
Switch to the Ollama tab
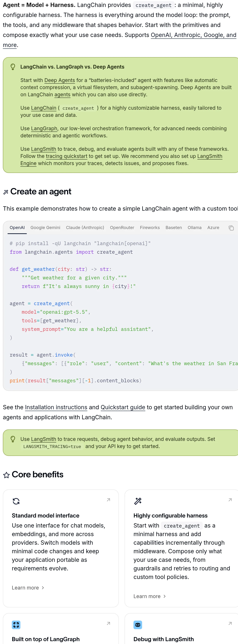coord(194,228)
